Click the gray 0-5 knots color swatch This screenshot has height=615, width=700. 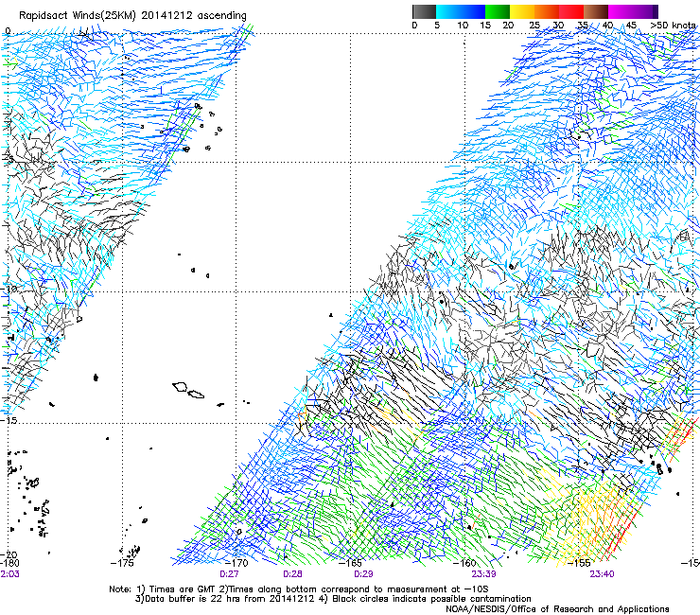coord(424,11)
